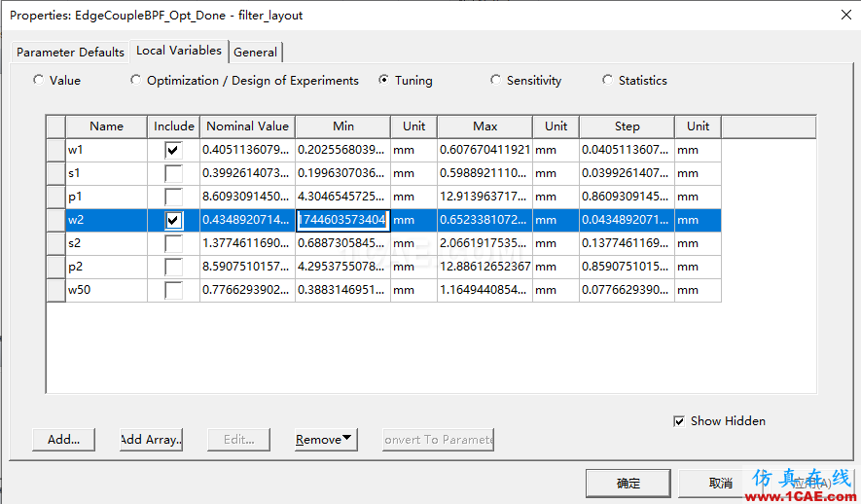Viewport: 861px width, 504px height.
Task: Uncheck Include for variable w2
Action: tap(173, 220)
